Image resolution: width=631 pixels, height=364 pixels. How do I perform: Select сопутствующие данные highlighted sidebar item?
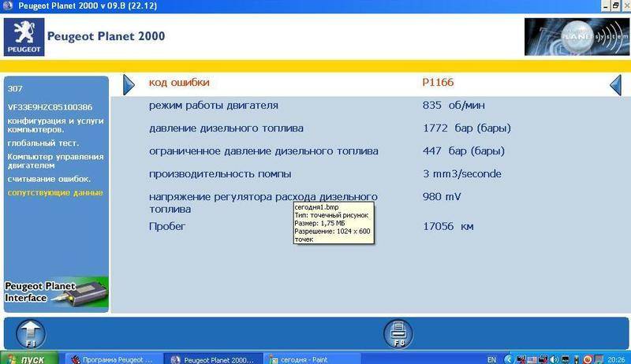pos(55,192)
